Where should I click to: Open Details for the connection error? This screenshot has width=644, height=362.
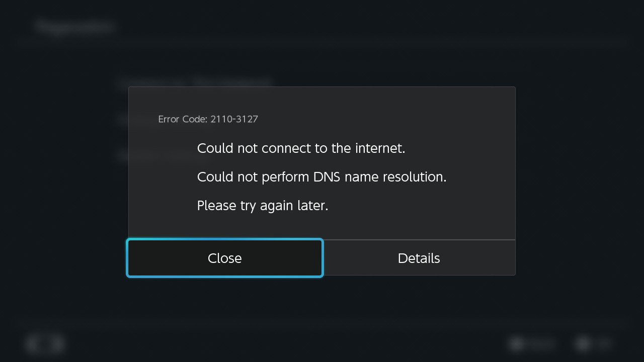coord(419,258)
